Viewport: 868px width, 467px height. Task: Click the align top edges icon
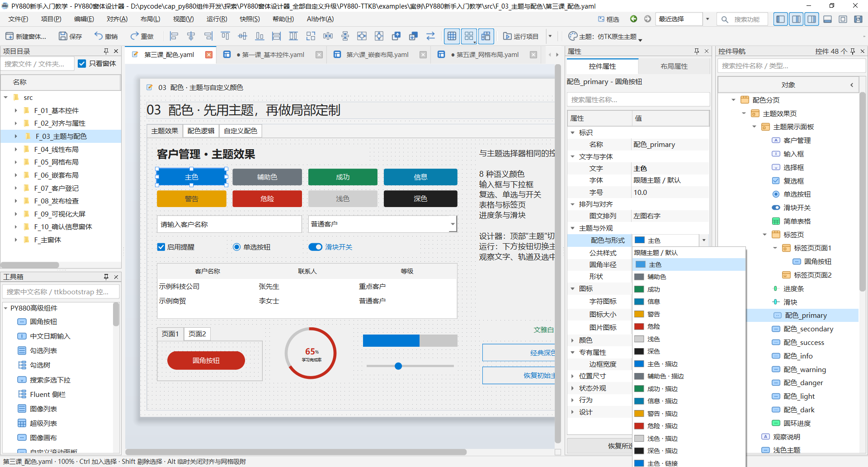tap(226, 36)
